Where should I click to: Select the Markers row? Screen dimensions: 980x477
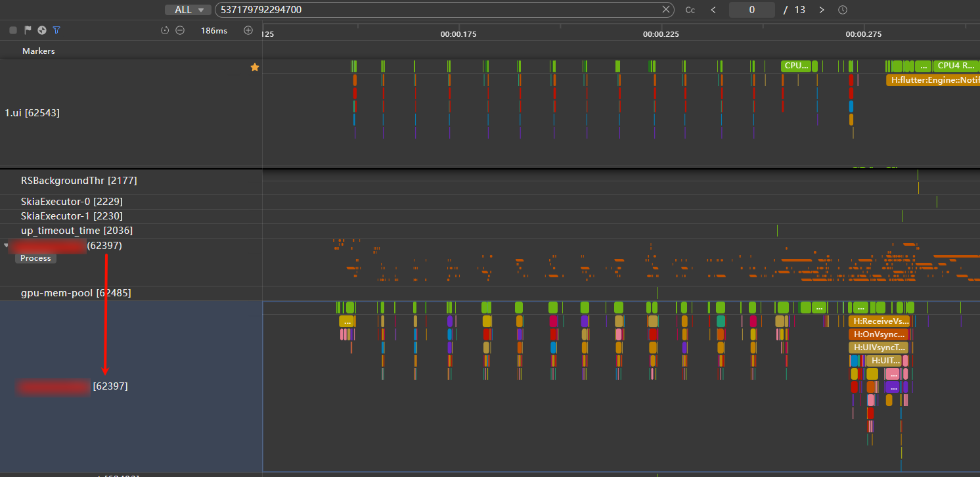(x=131, y=51)
